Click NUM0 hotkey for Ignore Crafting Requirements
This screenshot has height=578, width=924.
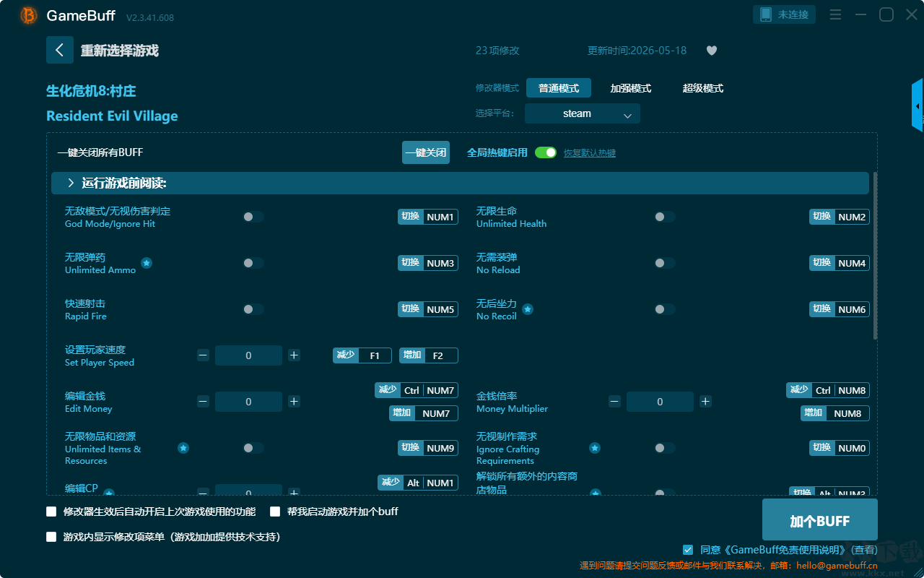(x=840, y=448)
